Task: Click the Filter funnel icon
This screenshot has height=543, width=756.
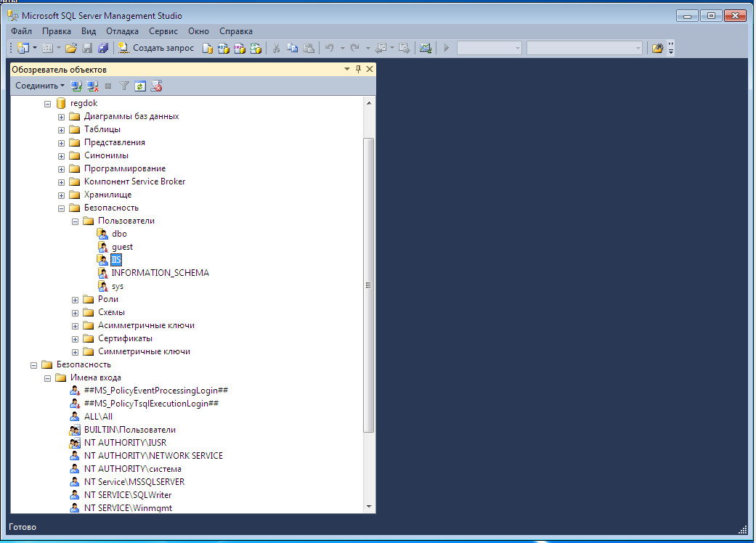Action: pyautogui.click(x=124, y=86)
